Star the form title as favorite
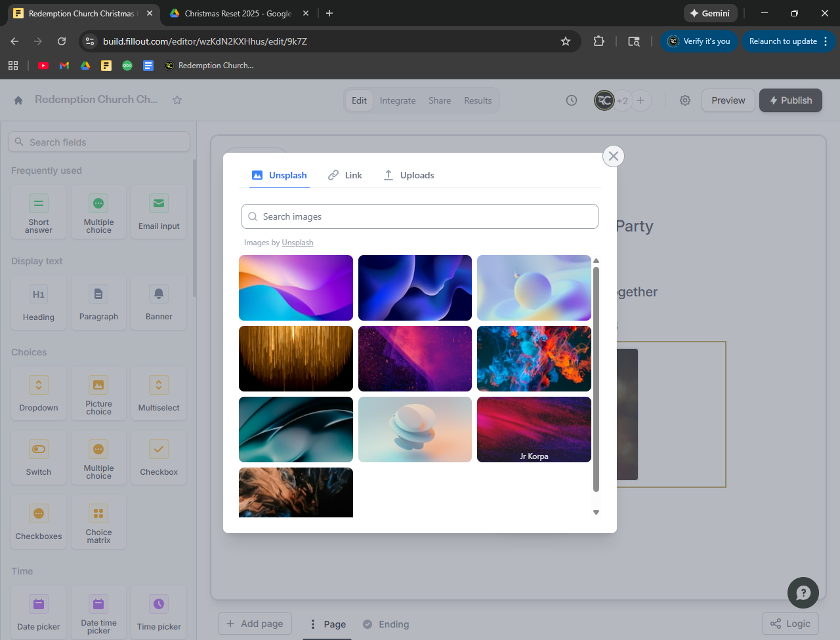The image size is (840, 640). 177,100
